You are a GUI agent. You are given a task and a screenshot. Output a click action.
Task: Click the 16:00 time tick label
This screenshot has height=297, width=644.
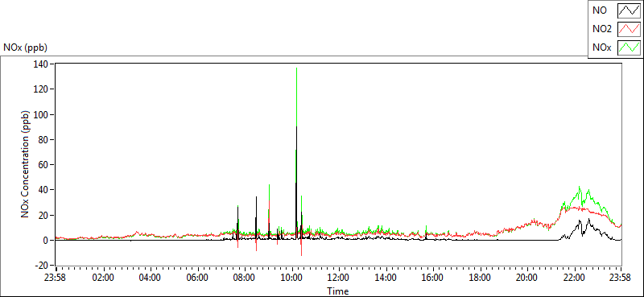pyautogui.click(x=433, y=278)
